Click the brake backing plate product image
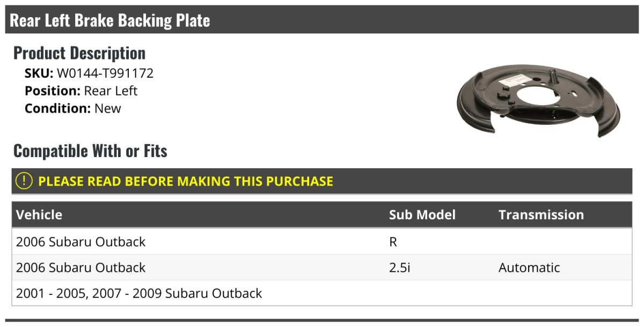The width and height of the screenshot is (644, 327). click(538, 102)
